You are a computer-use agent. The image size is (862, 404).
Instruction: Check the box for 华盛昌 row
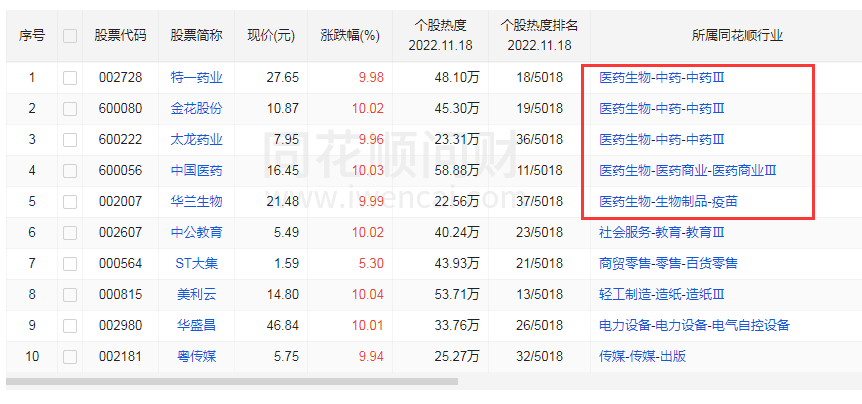coord(70,326)
